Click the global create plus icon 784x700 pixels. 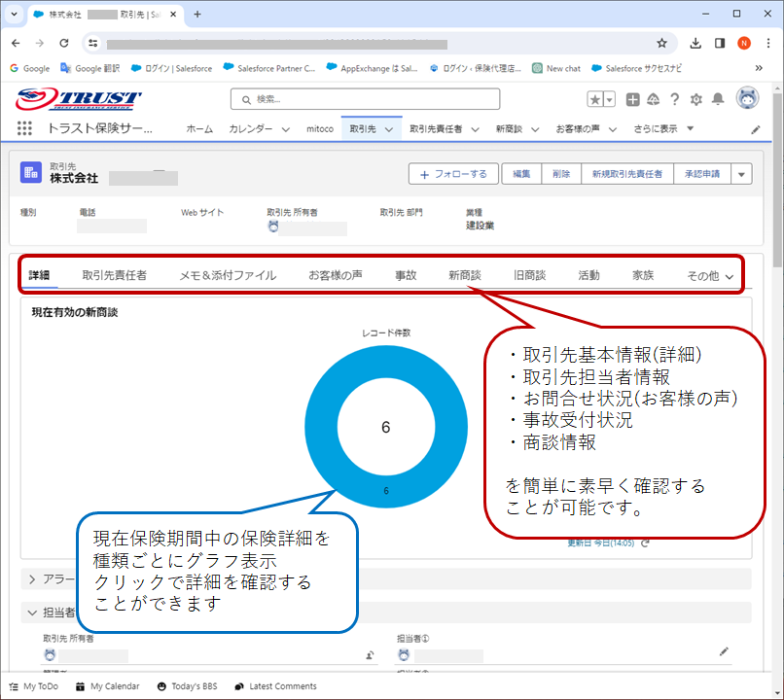click(633, 99)
